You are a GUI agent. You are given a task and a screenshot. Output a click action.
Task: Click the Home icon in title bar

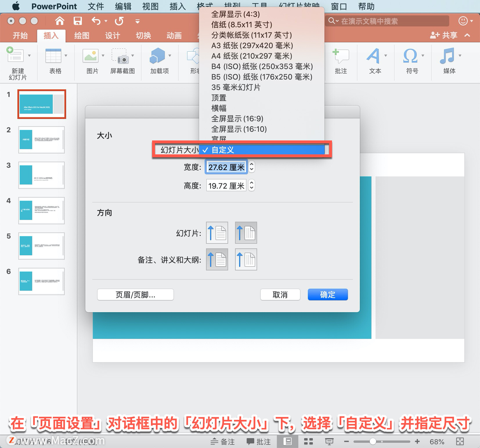click(x=60, y=21)
